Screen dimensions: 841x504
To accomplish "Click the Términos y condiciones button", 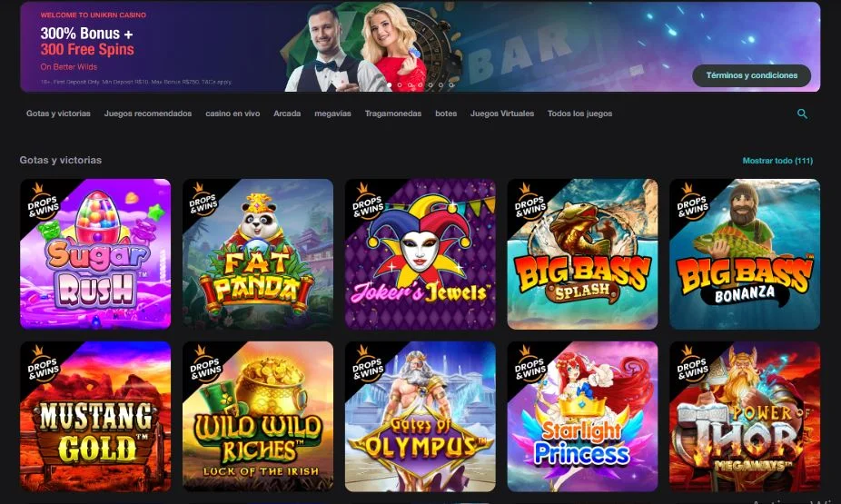I will click(x=751, y=75).
